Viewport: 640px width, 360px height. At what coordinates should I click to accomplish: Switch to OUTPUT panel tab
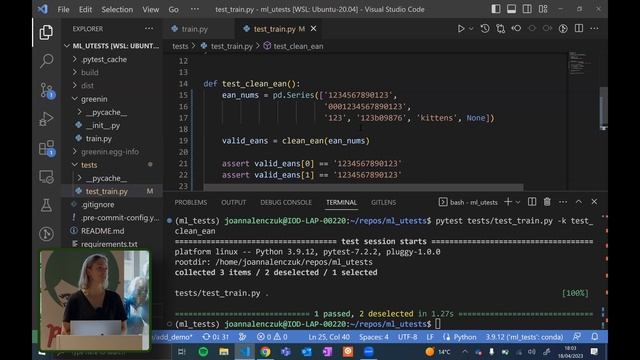233,202
